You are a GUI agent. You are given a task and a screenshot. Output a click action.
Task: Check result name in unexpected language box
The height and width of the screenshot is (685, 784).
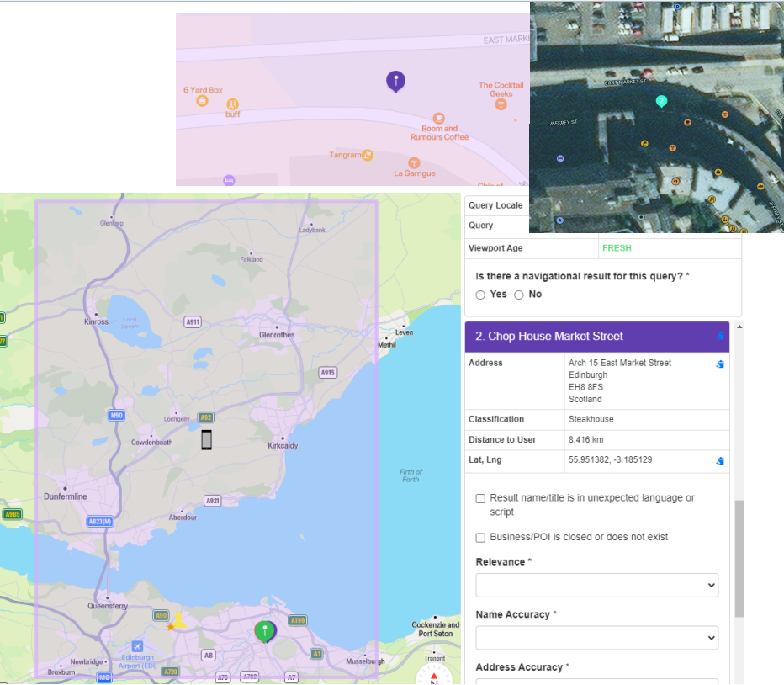click(x=480, y=498)
